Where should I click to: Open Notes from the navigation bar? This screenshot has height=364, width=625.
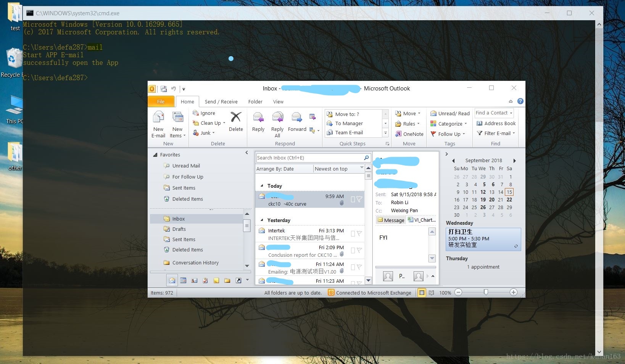tap(216, 280)
